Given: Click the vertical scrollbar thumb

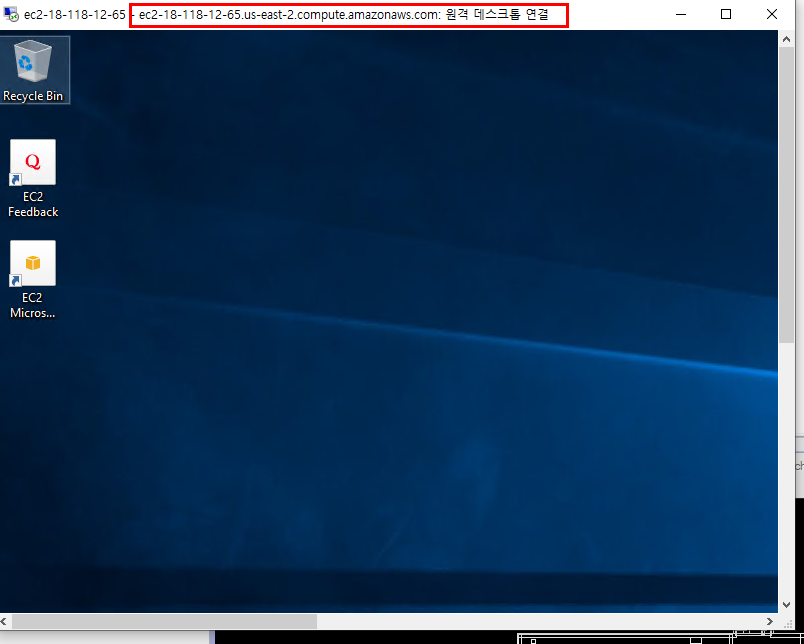Looking at the screenshot, I should click(x=787, y=195).
